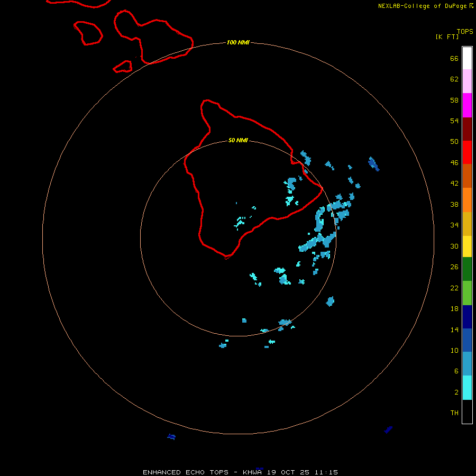Click the 50 NMI range ring label

pos(238,140)
